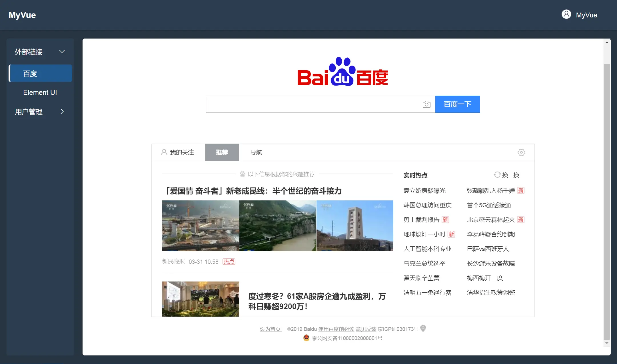Viewport: 617px width, 364px height.
Task: Collapse the 外部链接 sidebar menu
Action: click(x=40, y=52)
